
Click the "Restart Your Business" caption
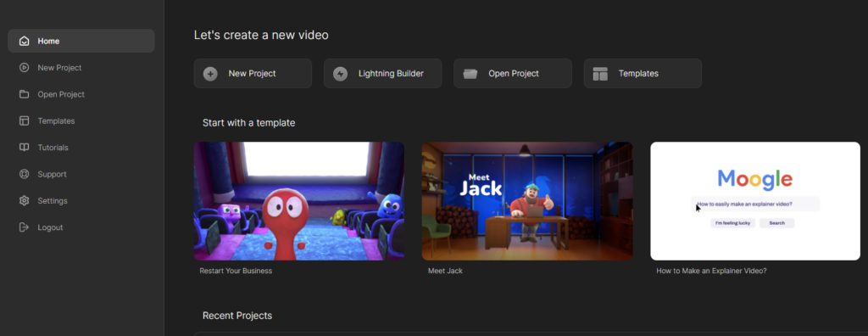point(236,272)
